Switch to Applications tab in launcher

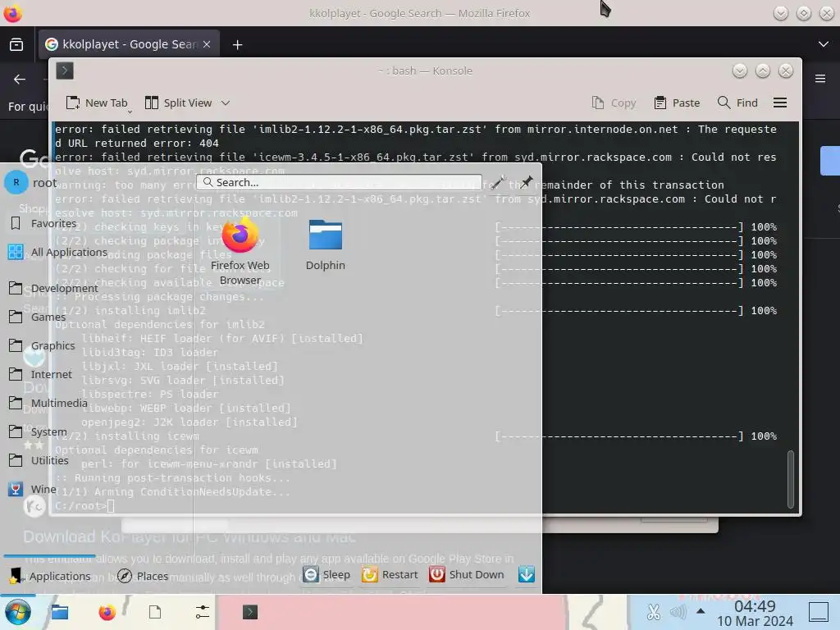(x=51, y=576)
